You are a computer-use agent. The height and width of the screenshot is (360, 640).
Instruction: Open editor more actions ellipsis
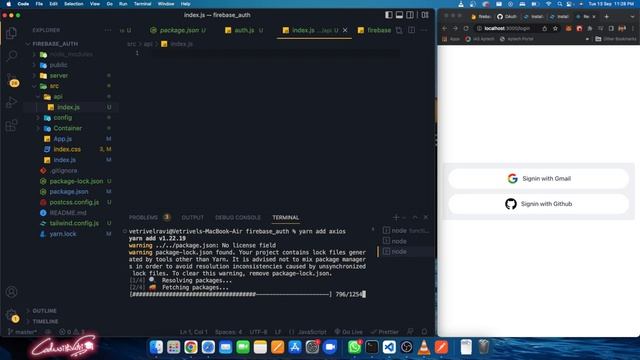424,30
